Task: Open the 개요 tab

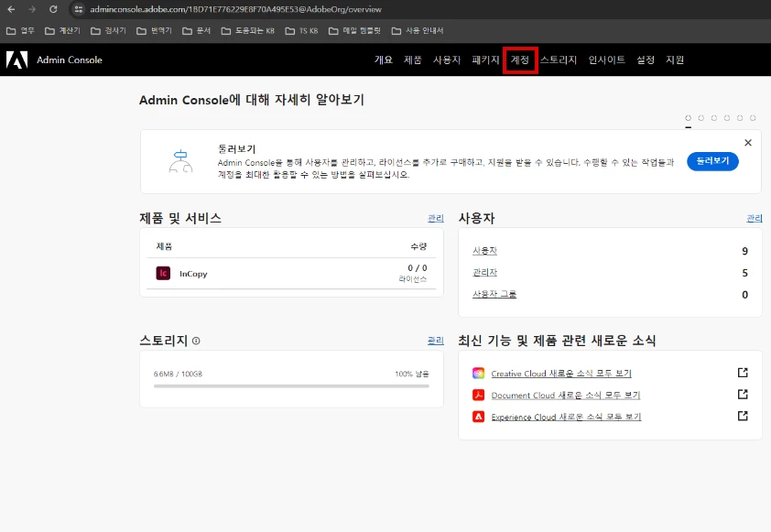Action: point(384,60)
